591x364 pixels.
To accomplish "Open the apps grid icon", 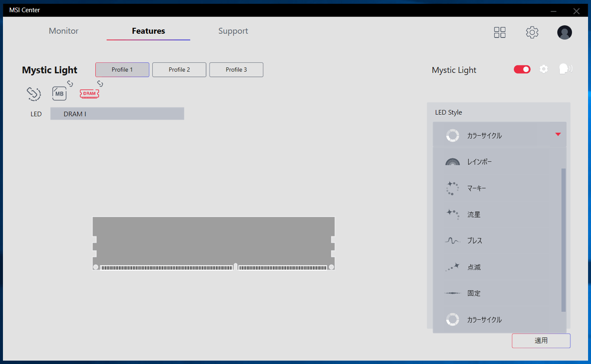I will tap(500, 32).
